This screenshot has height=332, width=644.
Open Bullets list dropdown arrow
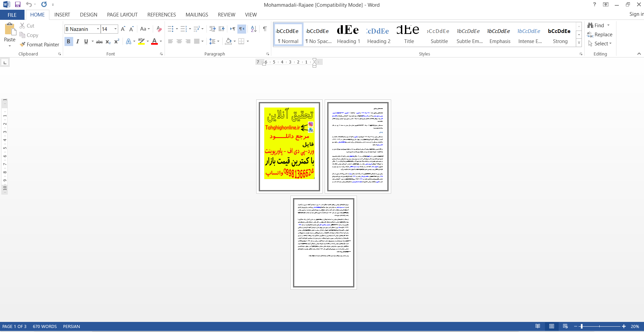coord(177,29)
